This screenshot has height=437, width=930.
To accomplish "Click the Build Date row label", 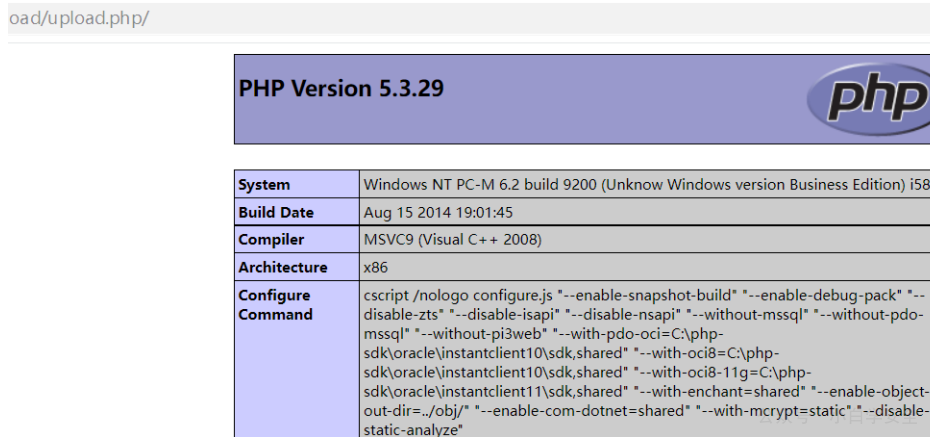I will pos(276,212).
